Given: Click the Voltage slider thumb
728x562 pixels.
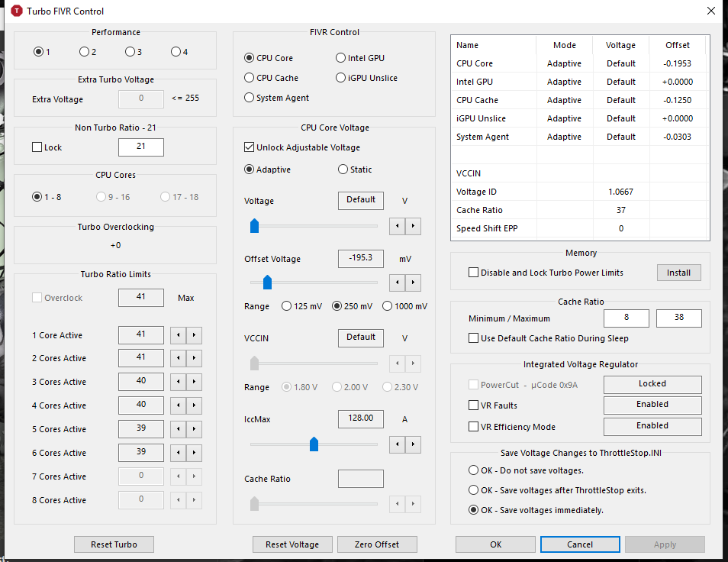Looking at the screenshot, I should point(254,226).
